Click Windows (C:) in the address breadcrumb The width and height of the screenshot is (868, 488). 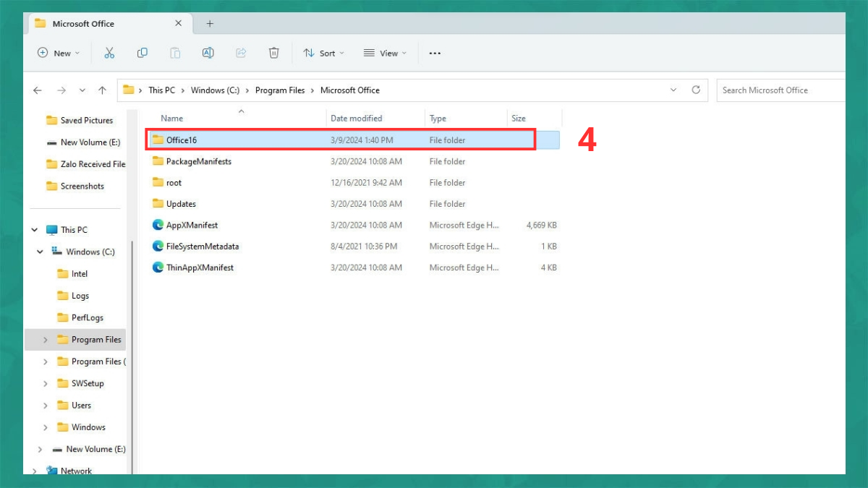point(215,90)
